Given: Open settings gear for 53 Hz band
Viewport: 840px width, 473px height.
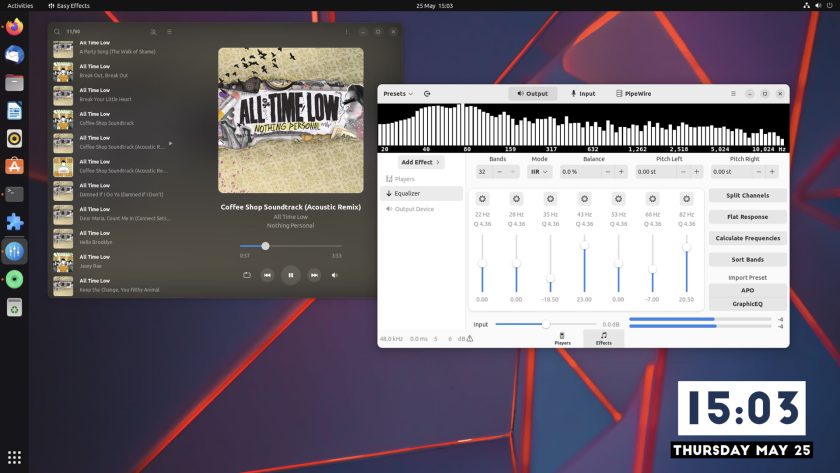Looking at the screenshot, I should (x=618, y=199).
